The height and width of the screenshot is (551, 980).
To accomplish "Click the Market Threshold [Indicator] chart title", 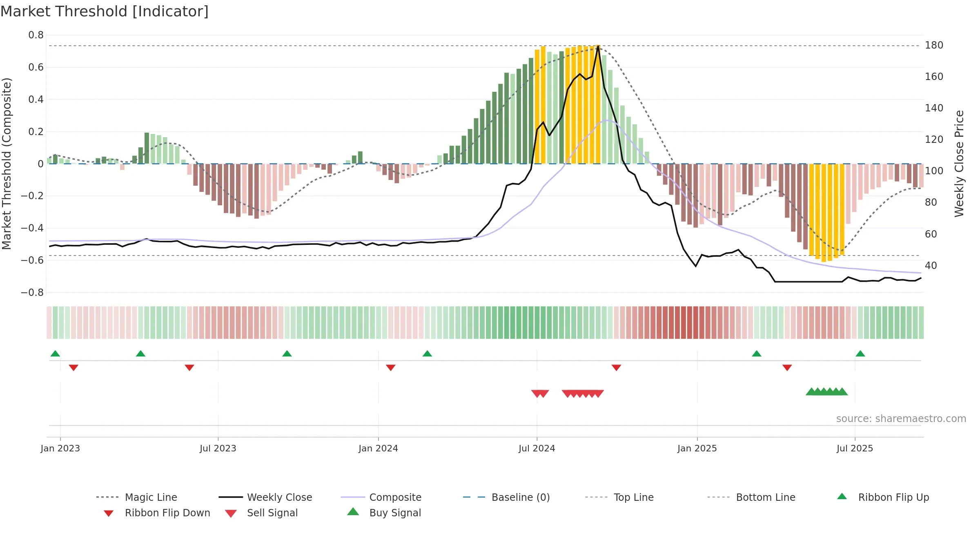I will 105,11.
